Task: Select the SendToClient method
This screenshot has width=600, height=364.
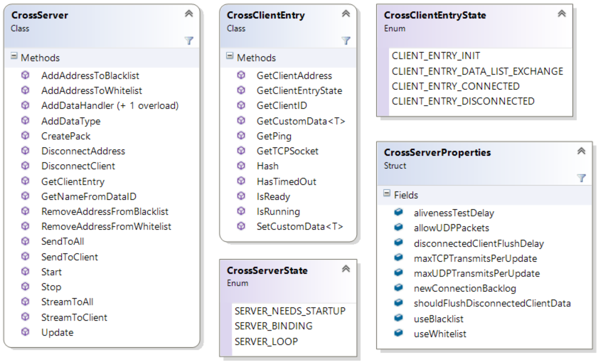Action: (x=69, y=257)
